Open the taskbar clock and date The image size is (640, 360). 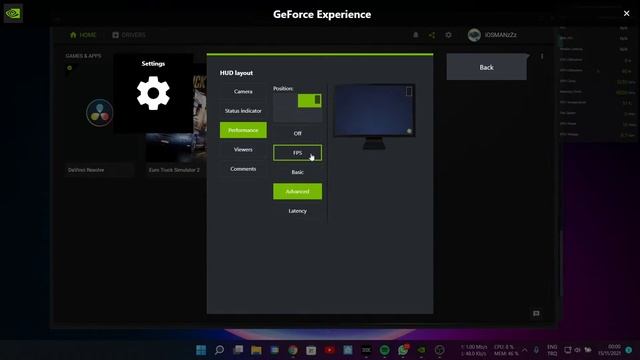click(x=609, y=350)
